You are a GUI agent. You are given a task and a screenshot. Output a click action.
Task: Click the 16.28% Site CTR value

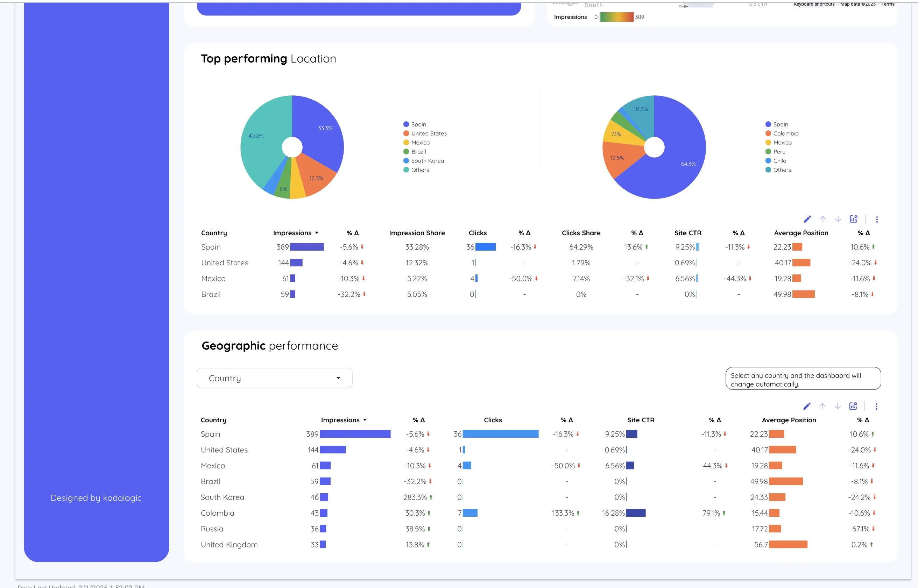pos(613,513)
